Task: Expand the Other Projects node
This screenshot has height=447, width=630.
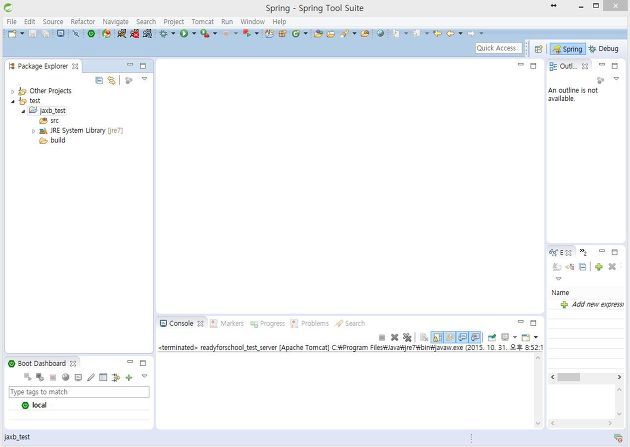Action: [x=12, y=92]
